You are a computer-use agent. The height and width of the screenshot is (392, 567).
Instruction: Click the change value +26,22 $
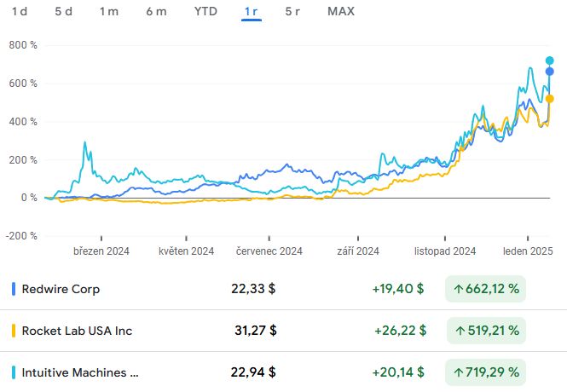click(x=400, y=331)
